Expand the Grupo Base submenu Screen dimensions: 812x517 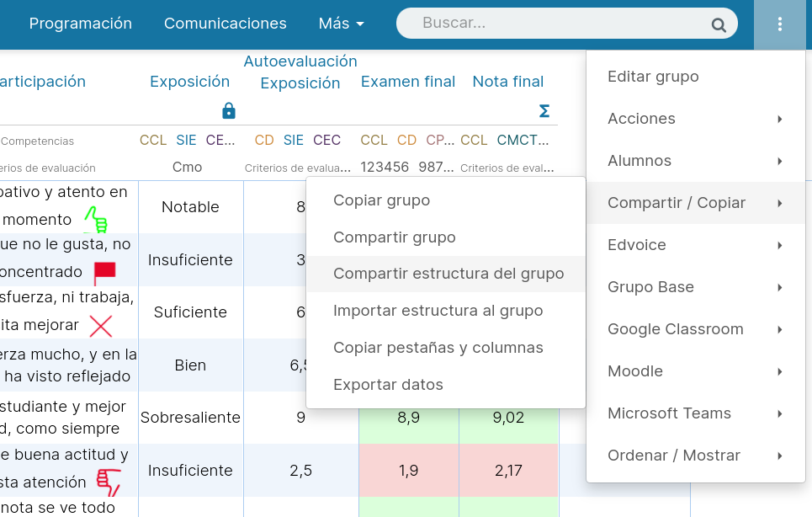coord(696,287)
